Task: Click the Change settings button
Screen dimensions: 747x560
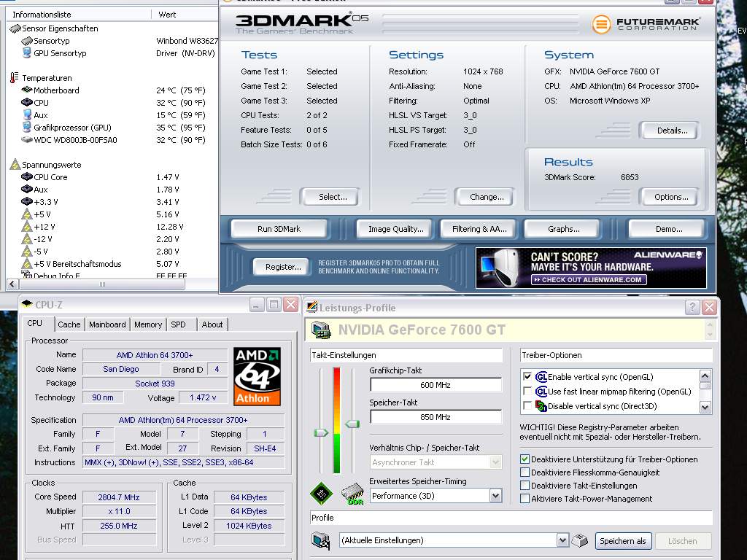Action: (x=487, y=197)
